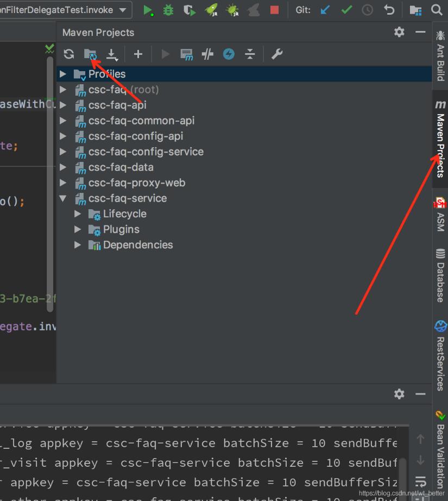Collapse the csc-faq-service module
This screenshot has width=448, height=501.
click(64, 198)
